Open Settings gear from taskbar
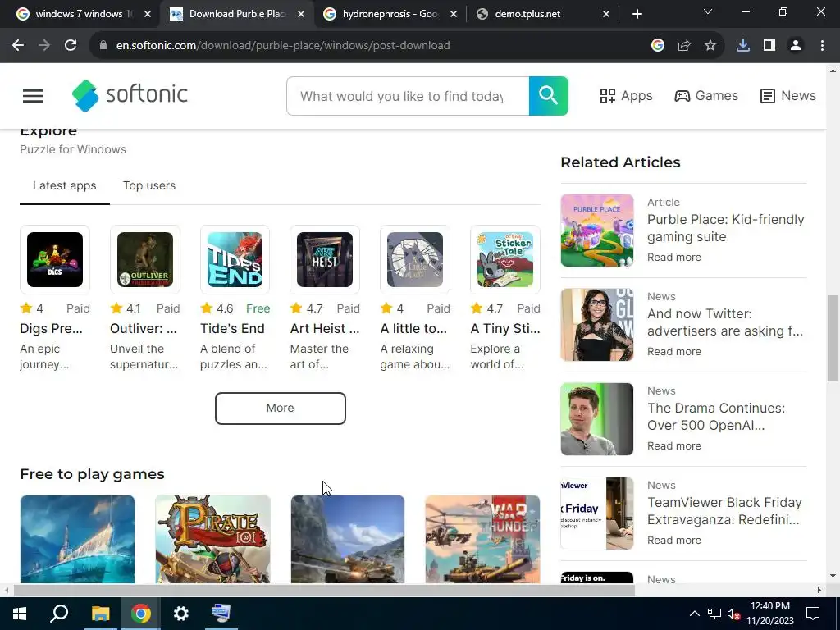Screen dimensions: 840x630 [x=181, y=614]
